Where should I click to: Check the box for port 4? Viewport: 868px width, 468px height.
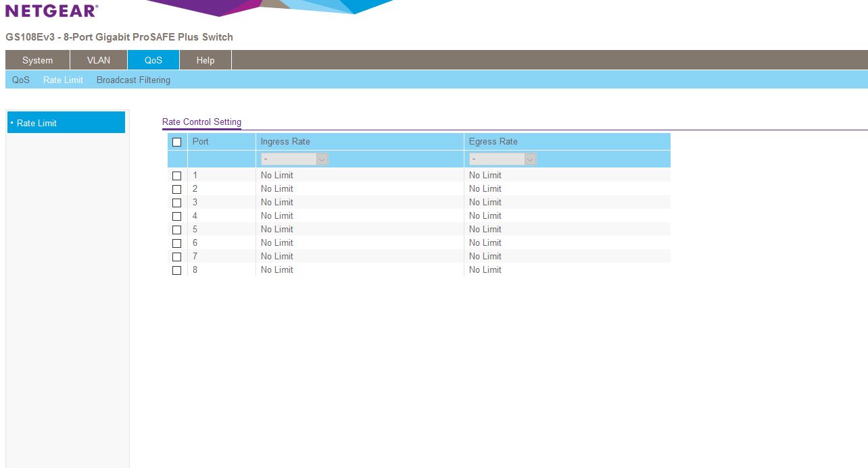click(177, 216)
